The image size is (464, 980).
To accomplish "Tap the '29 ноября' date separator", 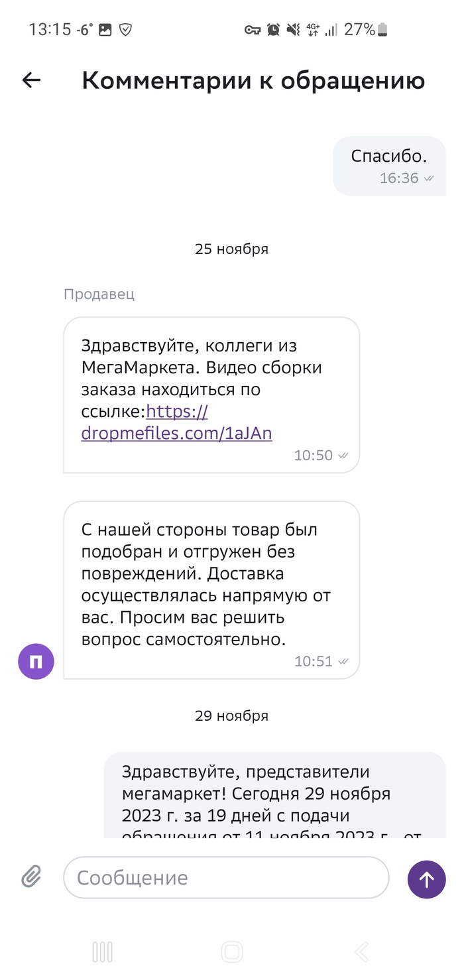I will [x=231, y=716].
